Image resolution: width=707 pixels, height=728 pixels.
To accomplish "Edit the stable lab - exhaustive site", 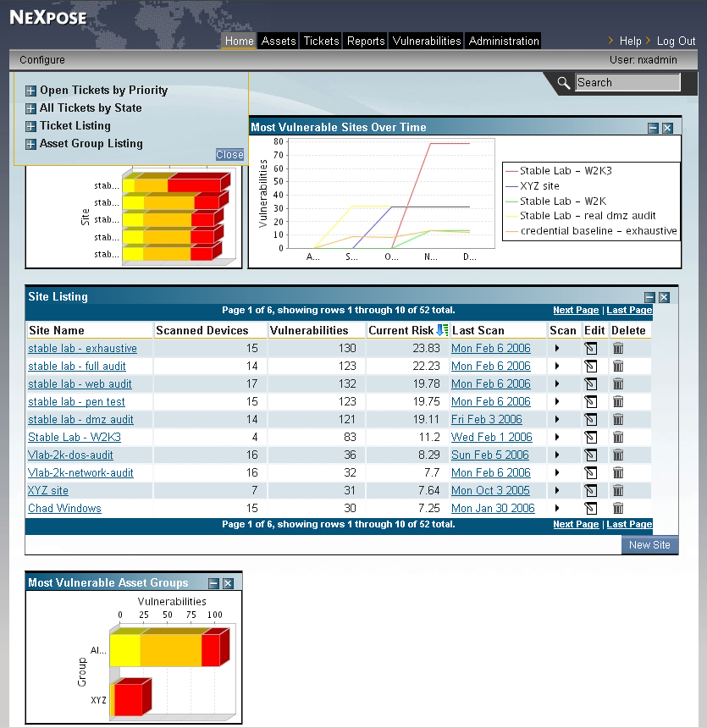I will [x=591, y=348].
